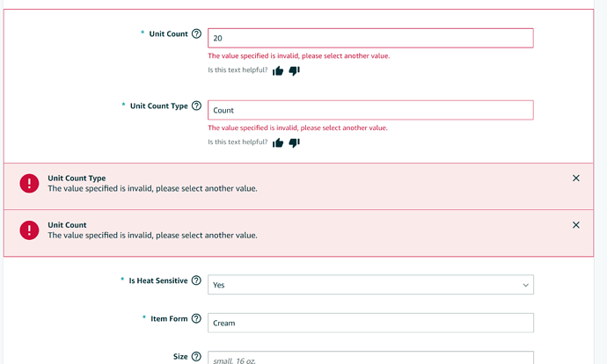Image resolution: width=607 pixels, height=364 pixels.
Task: Click the Unit Count Type alert heading
Action: coord(77,178)
